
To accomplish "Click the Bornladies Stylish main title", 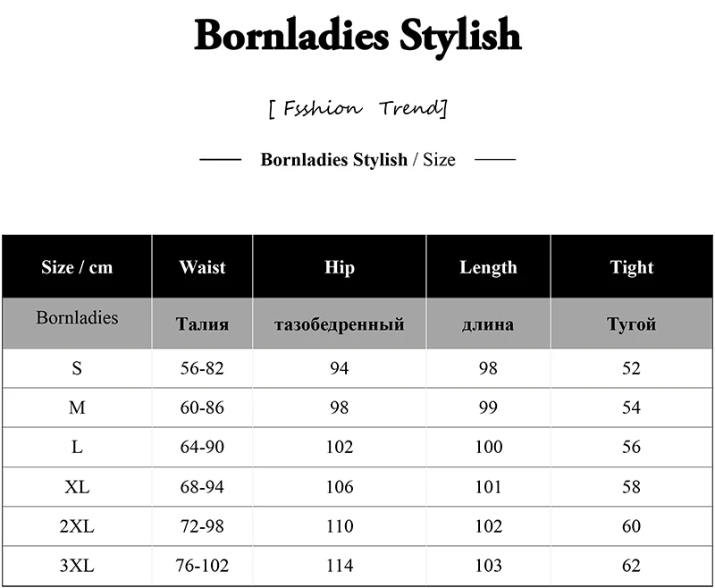I will coord(357,35).
